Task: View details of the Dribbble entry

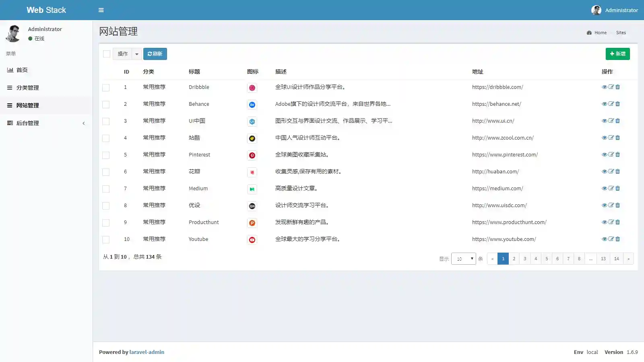Action: (604, 87)
